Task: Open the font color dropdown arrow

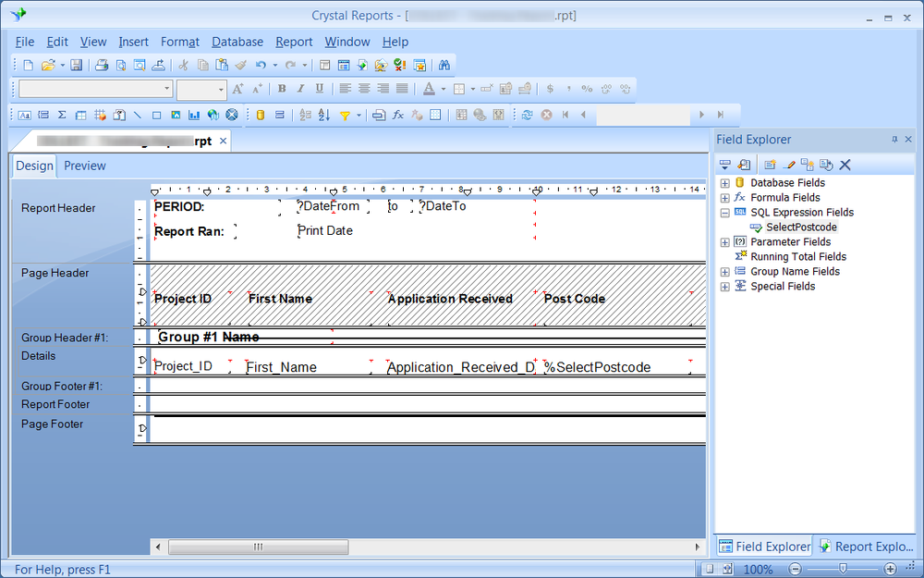Action: (444, 89)
